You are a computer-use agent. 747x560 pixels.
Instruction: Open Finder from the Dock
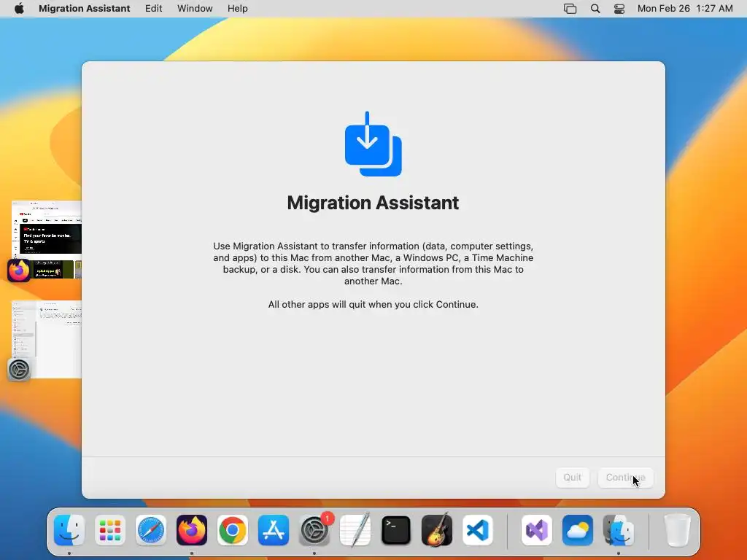tap(69, 530)
